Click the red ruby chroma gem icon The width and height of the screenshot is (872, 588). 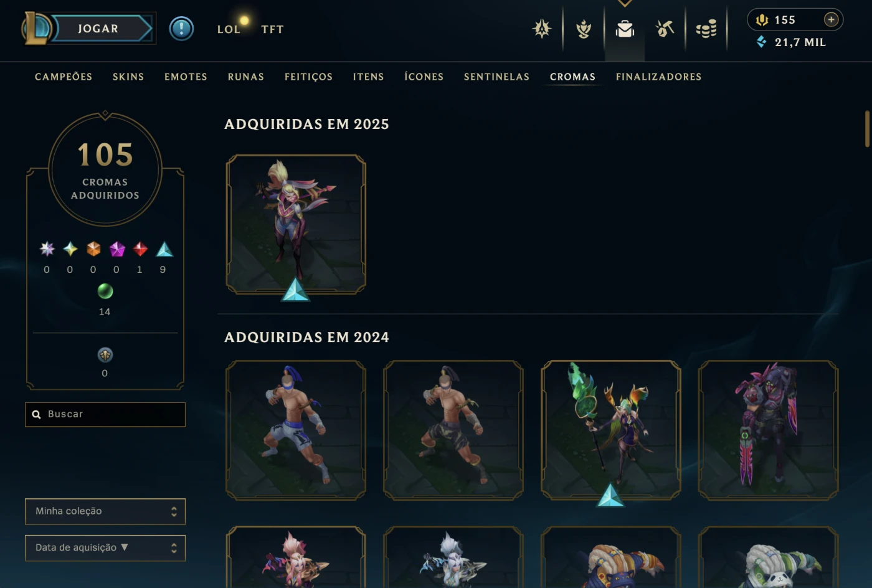[140, 249]
